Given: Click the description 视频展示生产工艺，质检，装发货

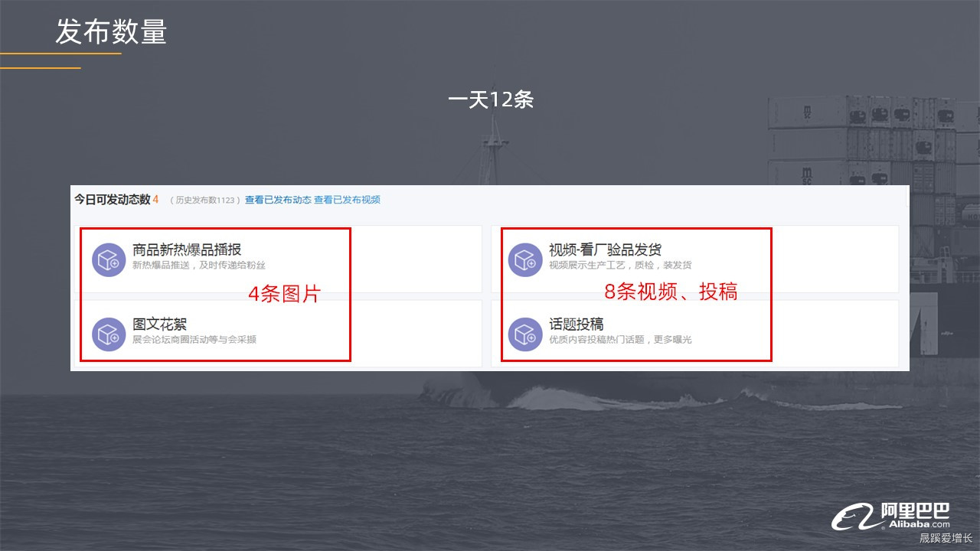Looking at the screenshot, I should tap(620, 266).
